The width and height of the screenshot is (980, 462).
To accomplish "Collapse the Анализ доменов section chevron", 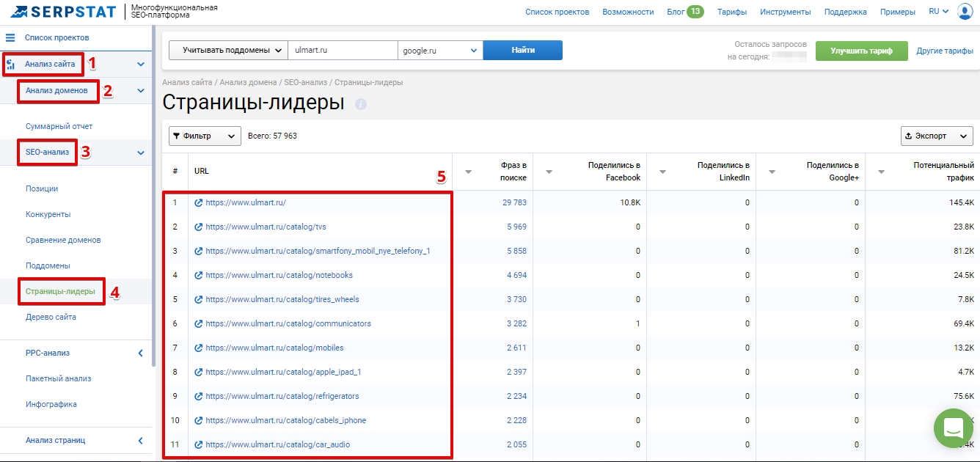I will tap(140, 91).
